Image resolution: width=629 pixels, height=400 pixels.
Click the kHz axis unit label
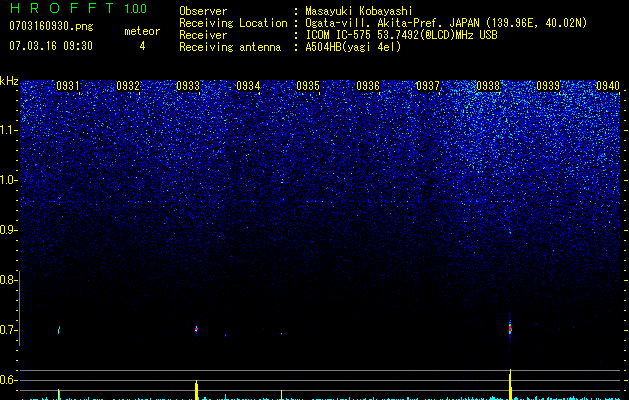click(x=9, y=81)
